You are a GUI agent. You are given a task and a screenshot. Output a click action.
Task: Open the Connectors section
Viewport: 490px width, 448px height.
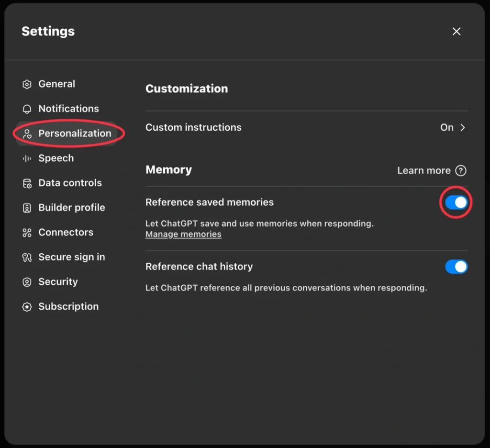[66, 232]
